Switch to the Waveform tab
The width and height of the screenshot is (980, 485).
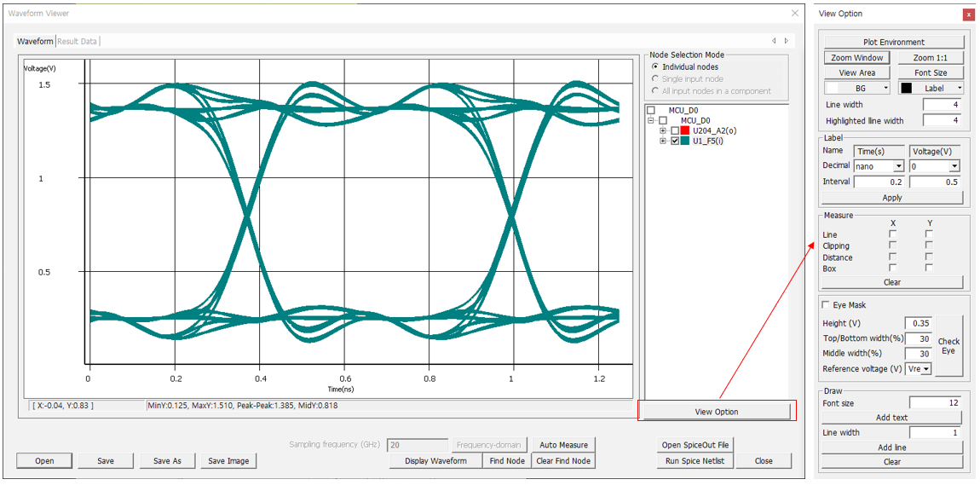pyautogui.click(x=35, y=42)
